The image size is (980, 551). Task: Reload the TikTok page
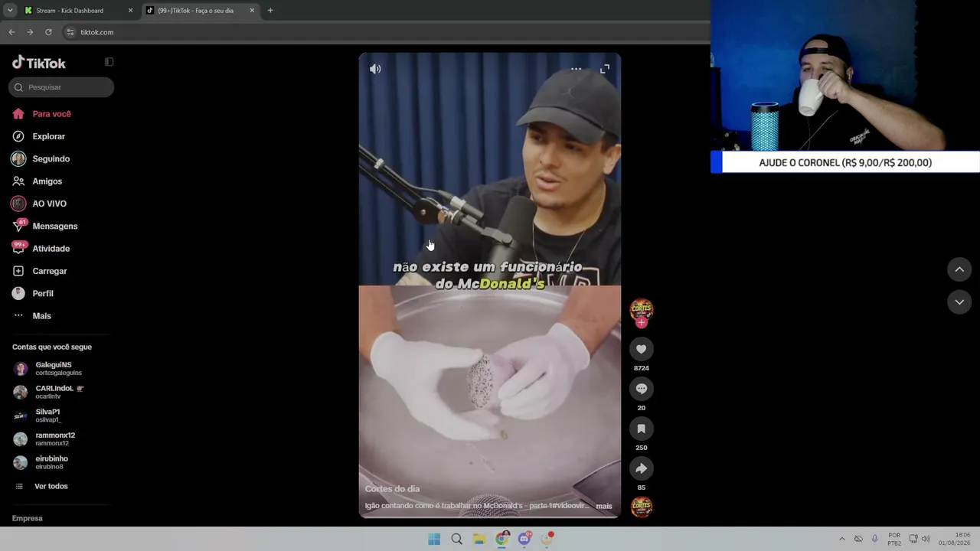coord(48,32)
